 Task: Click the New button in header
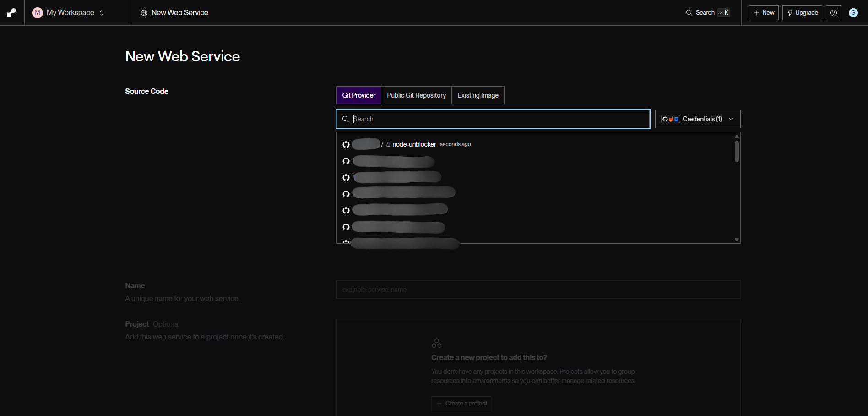(x=764, y=13)
